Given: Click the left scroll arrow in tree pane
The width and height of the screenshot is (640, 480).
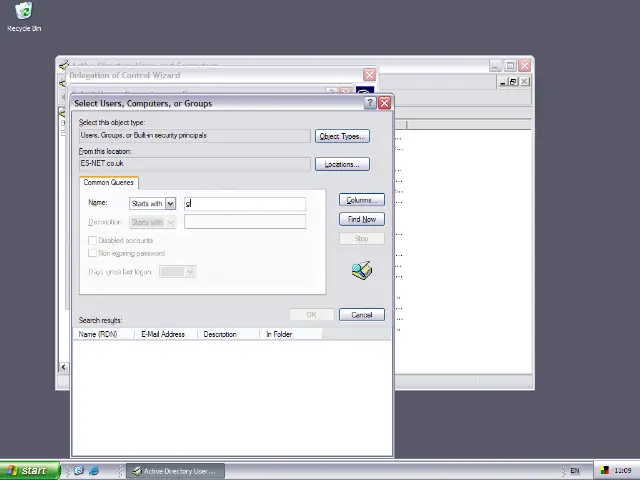Looking at the screenshot, I should pos(64,367).
